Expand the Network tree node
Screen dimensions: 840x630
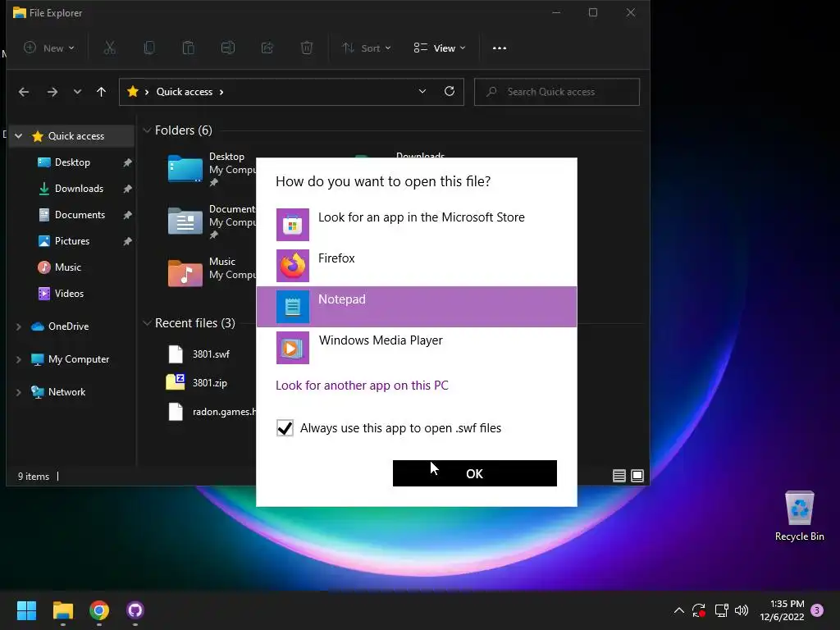coord(19,392)
